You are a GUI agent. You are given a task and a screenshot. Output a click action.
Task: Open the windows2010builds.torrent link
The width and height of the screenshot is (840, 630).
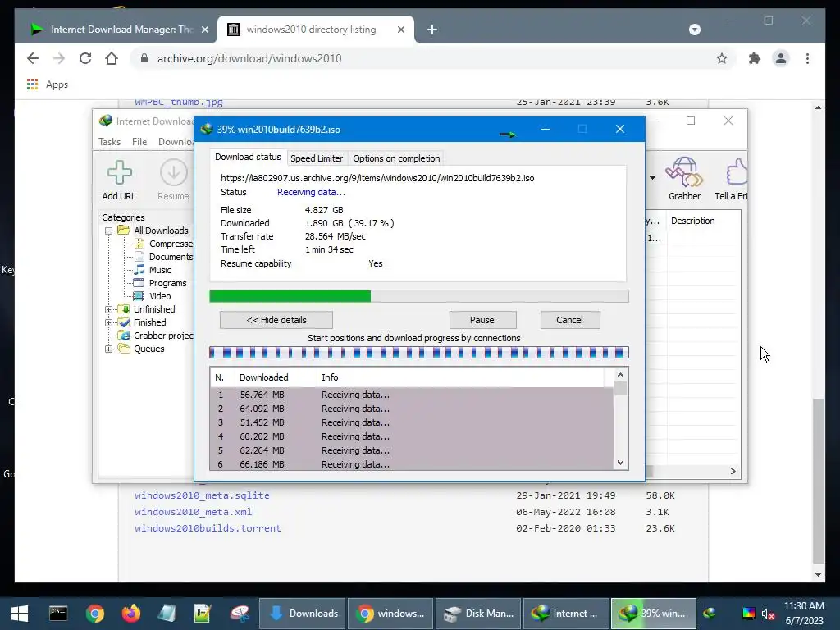point(208,528)
